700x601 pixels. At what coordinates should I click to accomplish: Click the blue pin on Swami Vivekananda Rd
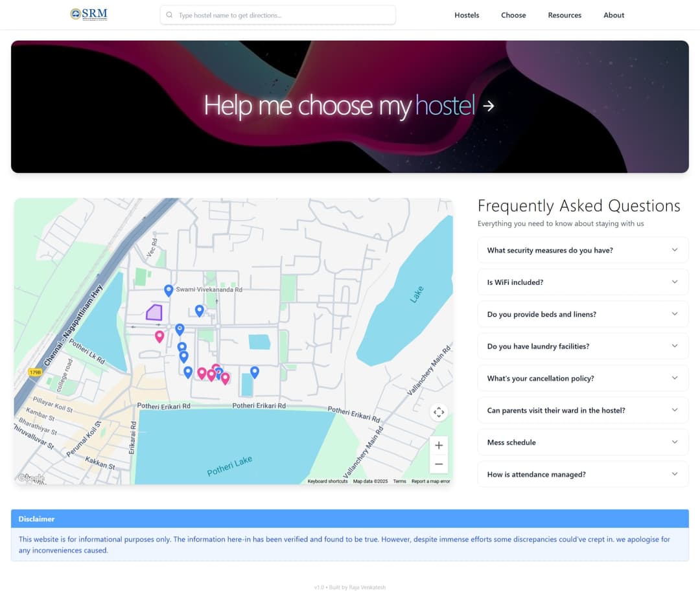pos(169,289)
